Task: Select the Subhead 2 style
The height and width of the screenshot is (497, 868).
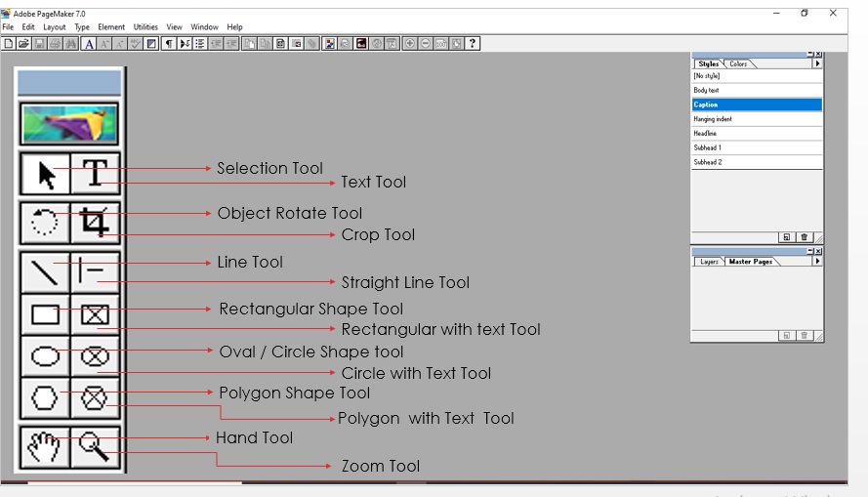Action: [757, 162]
